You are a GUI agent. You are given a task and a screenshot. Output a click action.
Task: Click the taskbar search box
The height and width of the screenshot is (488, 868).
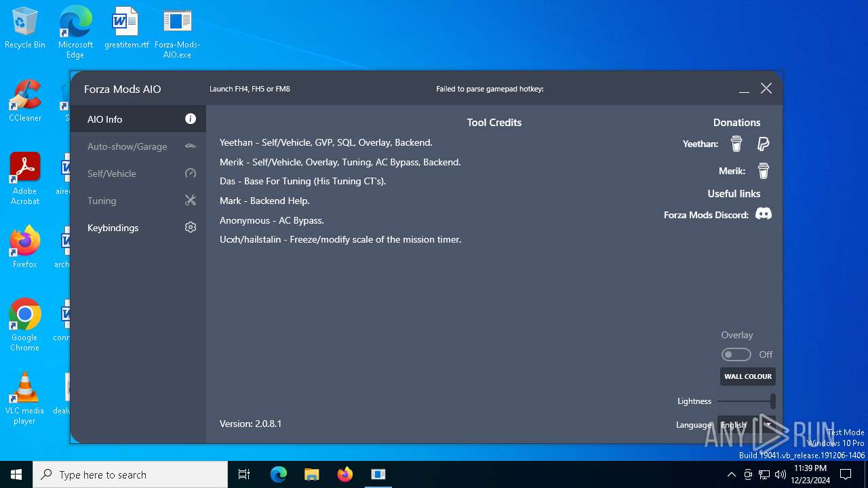pos(130,474)
